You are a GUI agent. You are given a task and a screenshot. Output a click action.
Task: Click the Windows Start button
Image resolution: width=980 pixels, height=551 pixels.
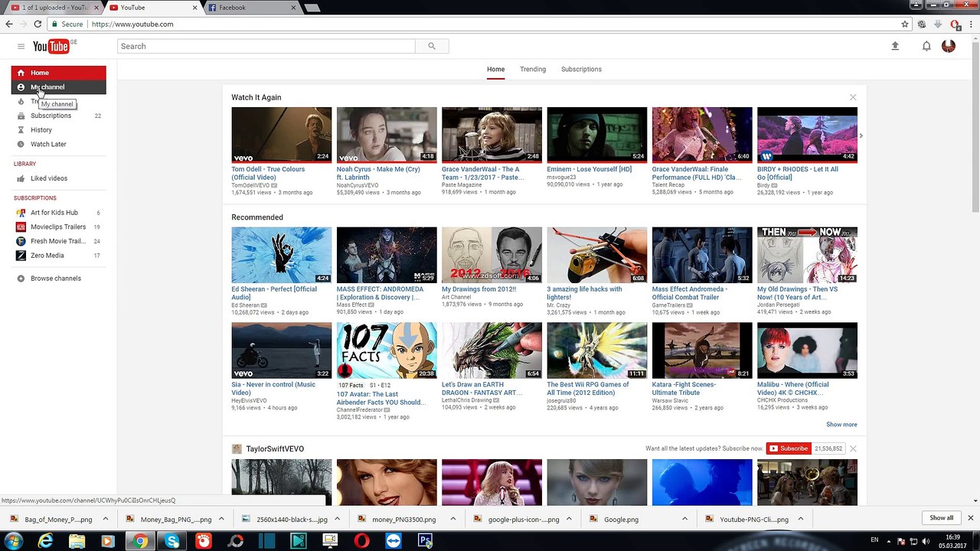tap(14, 541)
